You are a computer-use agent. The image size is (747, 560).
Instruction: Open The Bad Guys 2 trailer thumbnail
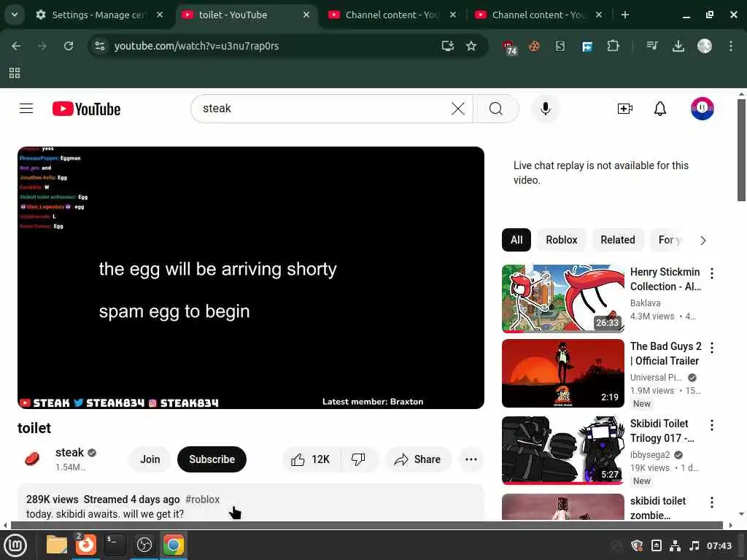point(563,373)
